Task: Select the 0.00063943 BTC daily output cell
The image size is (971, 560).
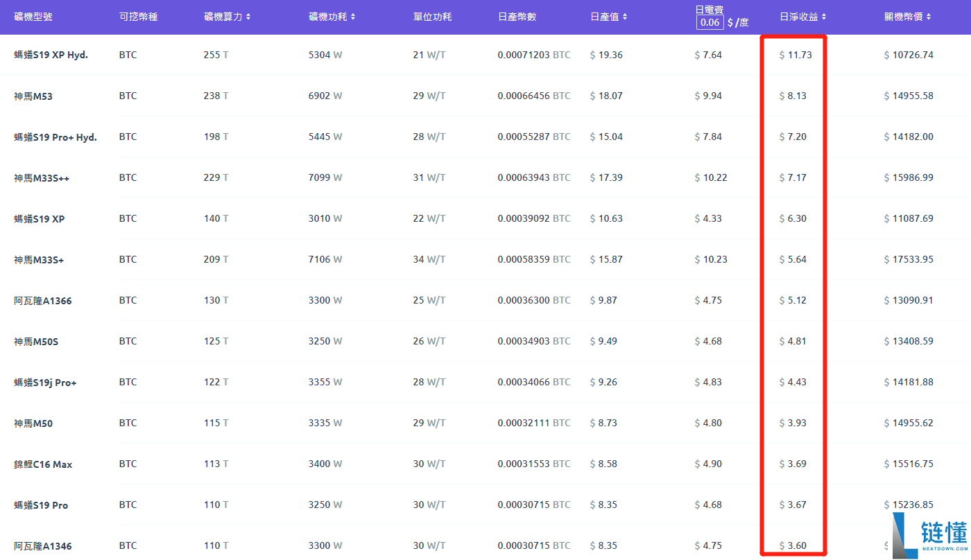Action: pyautogui.click(x=534, y=177)
